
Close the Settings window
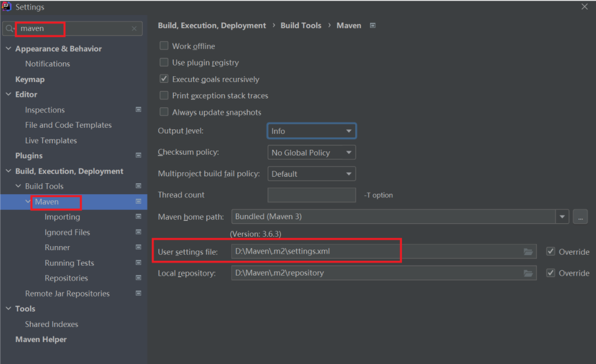pos(584,6)
